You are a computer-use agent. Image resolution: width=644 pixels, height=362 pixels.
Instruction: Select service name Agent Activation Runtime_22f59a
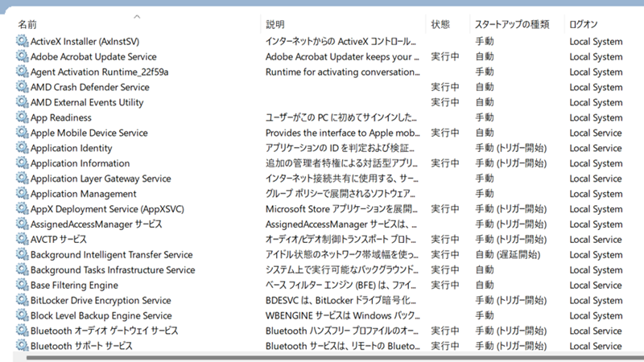tap(99, 72)
